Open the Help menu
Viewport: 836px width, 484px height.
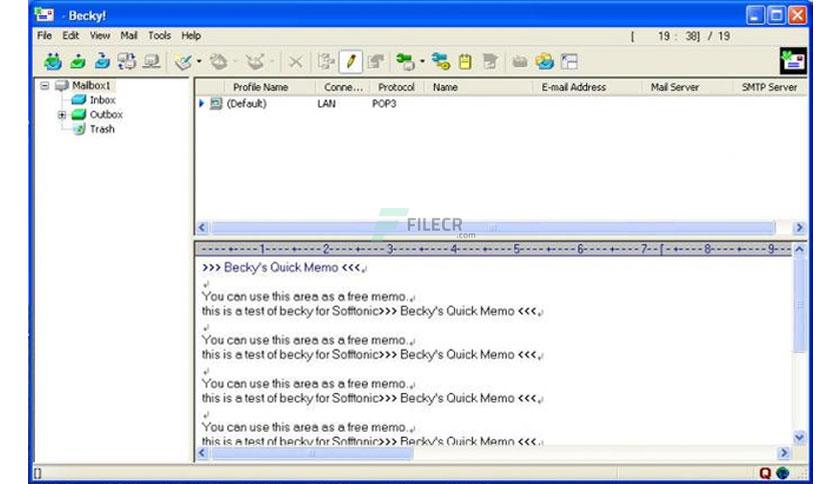[191, 36]
